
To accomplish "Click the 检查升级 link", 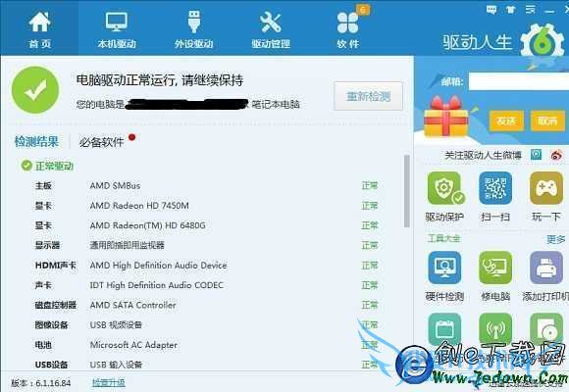I will tap(109, 383).
